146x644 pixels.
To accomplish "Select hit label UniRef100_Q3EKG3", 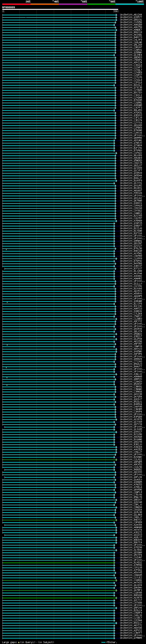I will coord(131,115).
